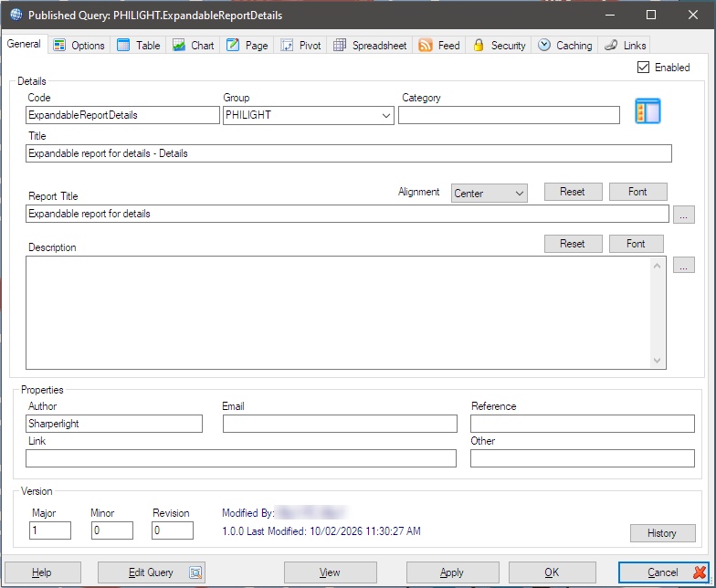
Task: Expand the Group dropdown
Action: pyautogui.click(x=385, y=115)
